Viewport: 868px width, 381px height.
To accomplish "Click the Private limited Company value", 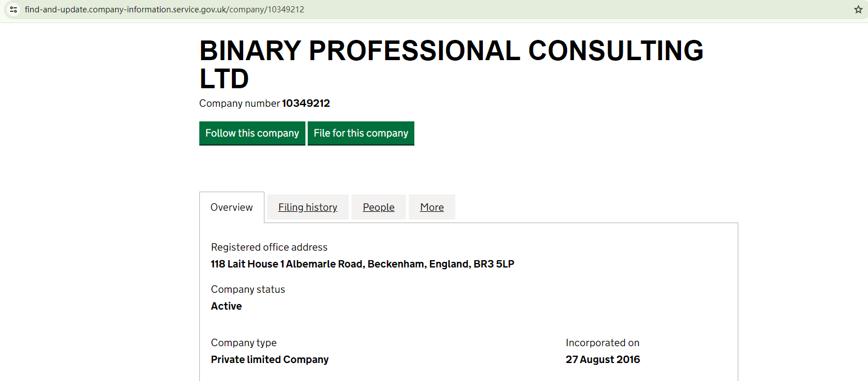I will (x=269, y=360).
